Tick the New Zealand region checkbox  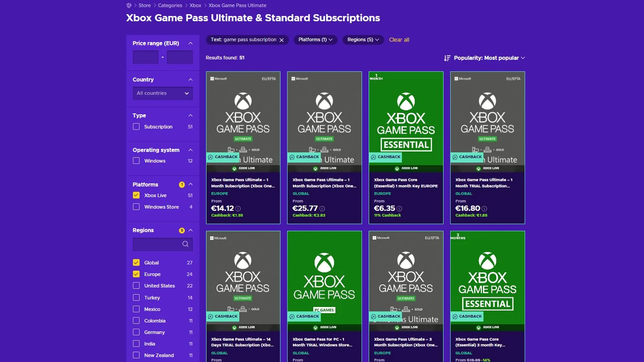[136, 356]
